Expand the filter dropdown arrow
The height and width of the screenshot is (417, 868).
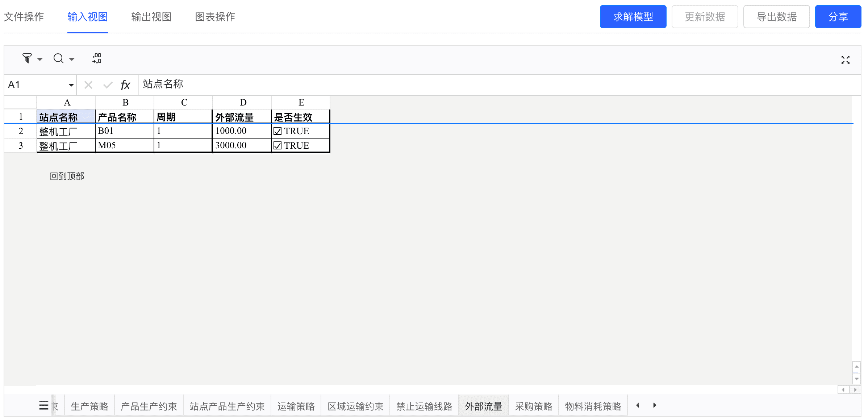point(40,59)
